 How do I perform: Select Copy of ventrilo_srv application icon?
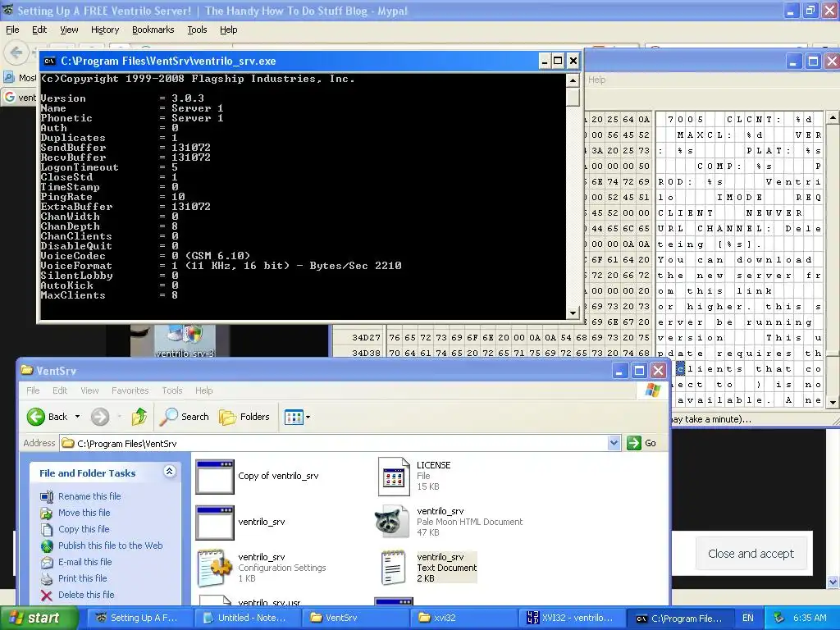pos(214,477)
